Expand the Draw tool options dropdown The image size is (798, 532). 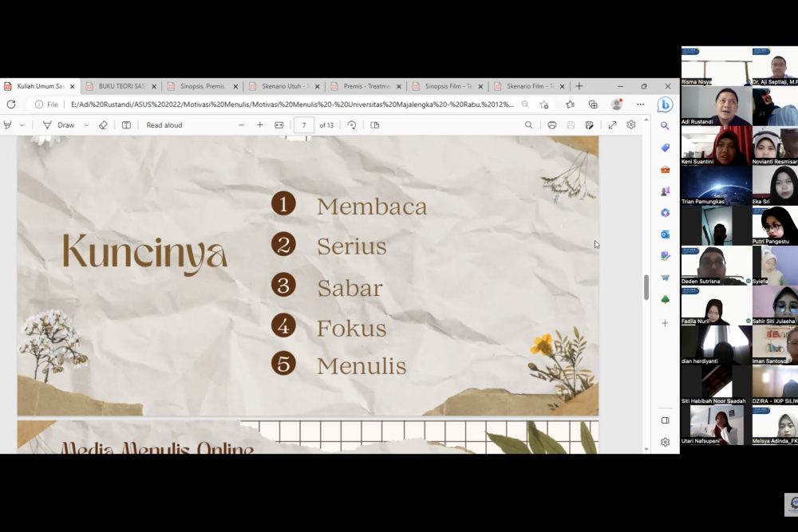click(86, 125)
